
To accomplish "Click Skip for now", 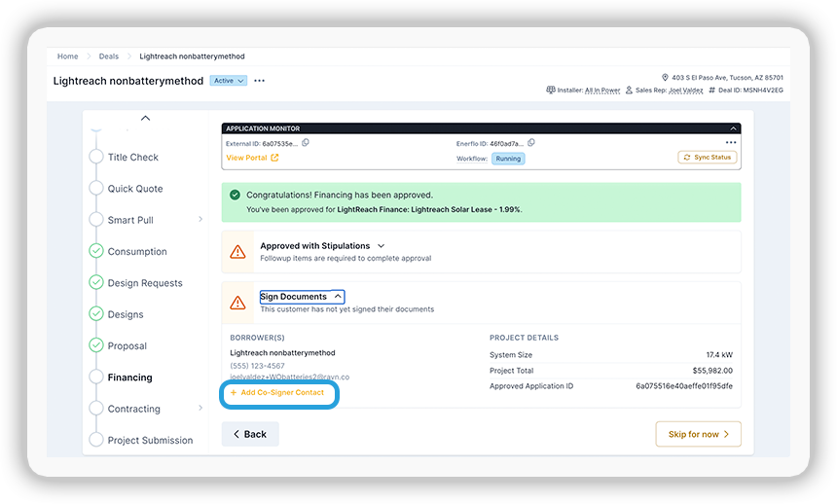I will click(698, 434).
